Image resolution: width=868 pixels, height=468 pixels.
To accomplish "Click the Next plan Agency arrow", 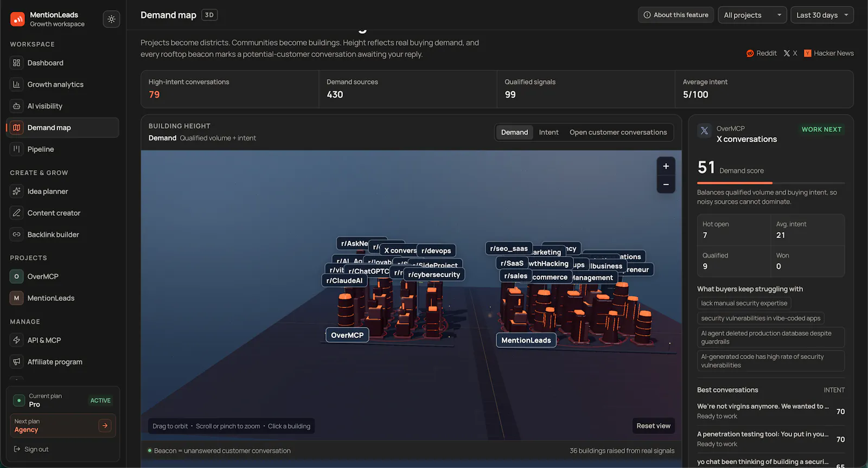I will 105,426.
